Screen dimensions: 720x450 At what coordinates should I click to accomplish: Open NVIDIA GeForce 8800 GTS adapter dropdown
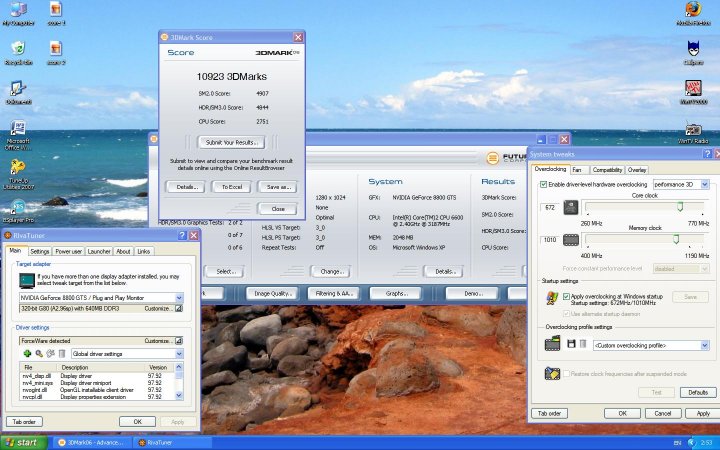179,298
